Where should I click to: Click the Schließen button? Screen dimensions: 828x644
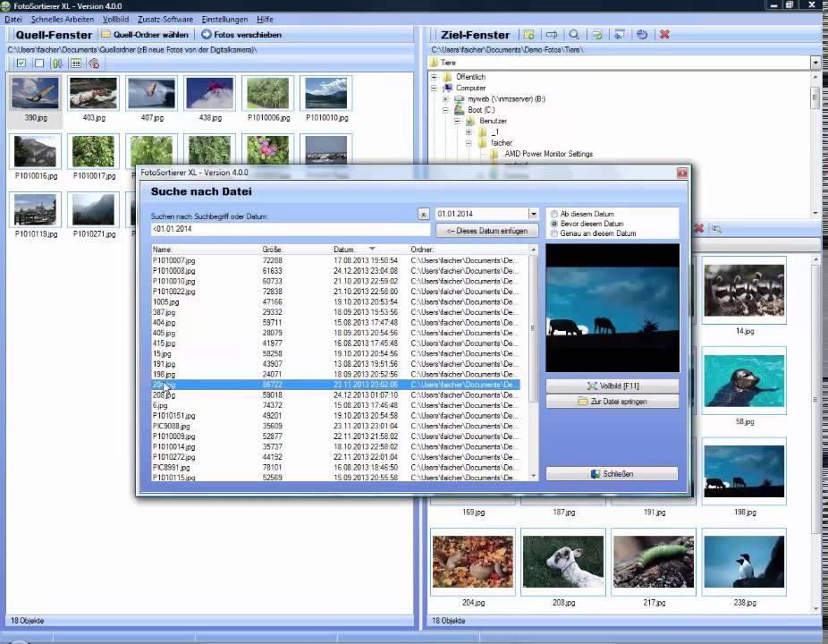click(x=612, y=474)
